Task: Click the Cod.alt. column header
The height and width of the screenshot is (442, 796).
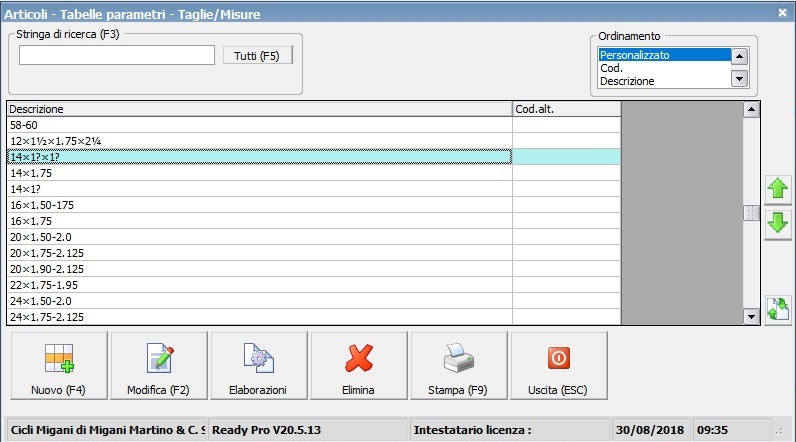Action: click(567, 109)
